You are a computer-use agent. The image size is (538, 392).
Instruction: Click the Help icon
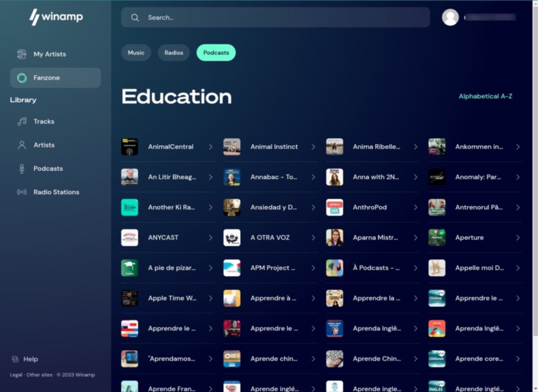click(x=15, y=359)
